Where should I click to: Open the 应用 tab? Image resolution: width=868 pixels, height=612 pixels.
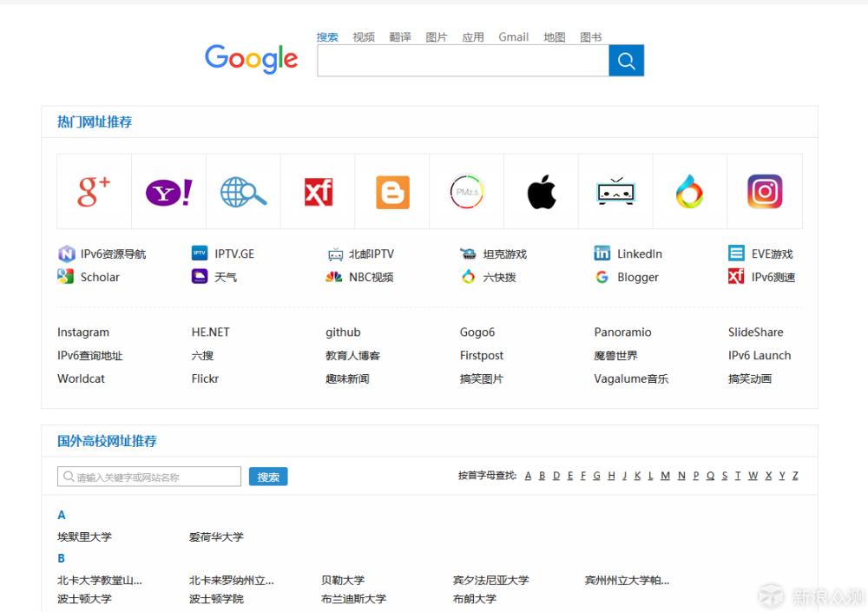point(473,37)
